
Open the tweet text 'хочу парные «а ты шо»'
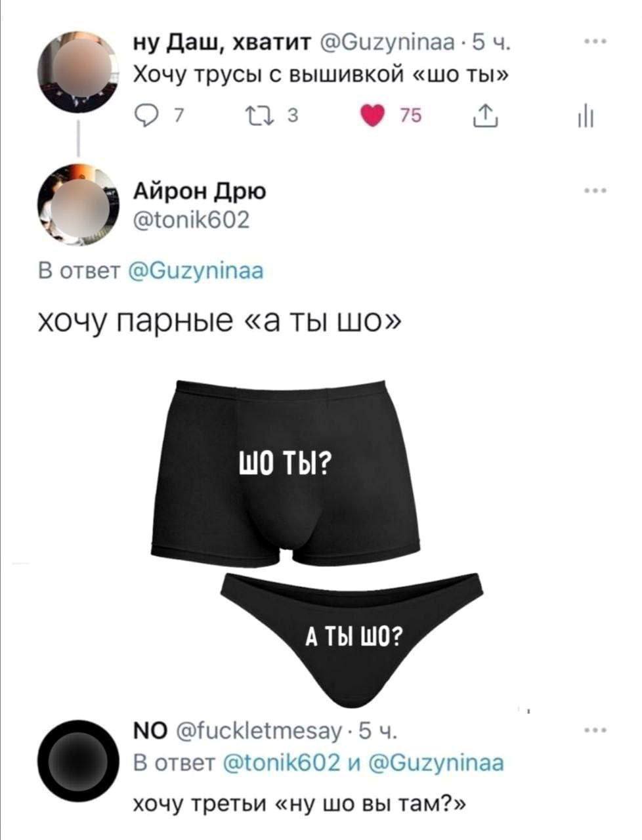[x=219, y=322]
